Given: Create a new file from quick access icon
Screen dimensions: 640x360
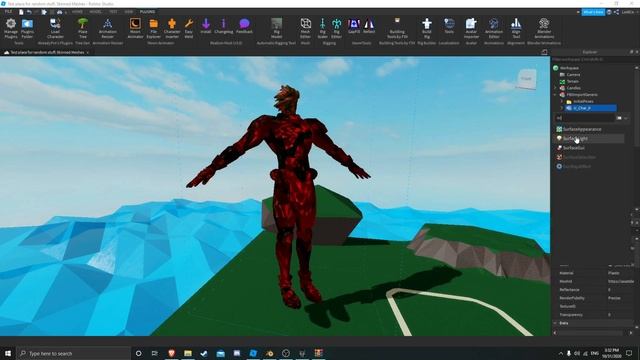Looking at the screenshot, I should [21, 12].
